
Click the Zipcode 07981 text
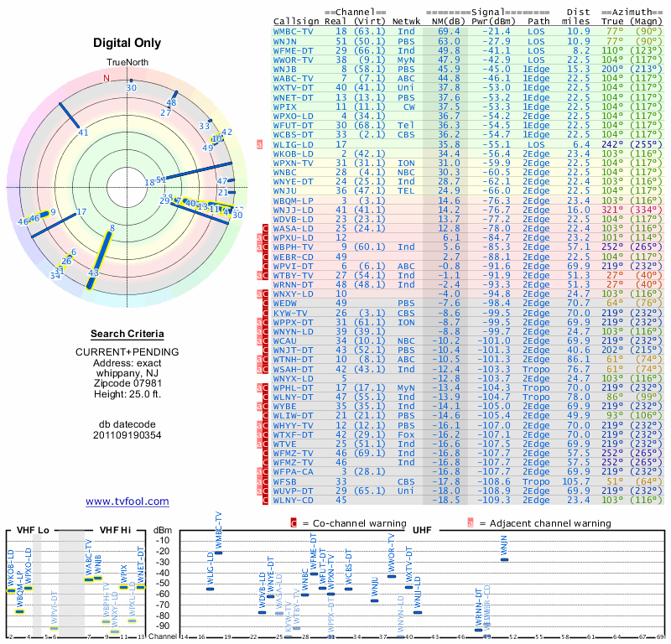pos(127,383)
